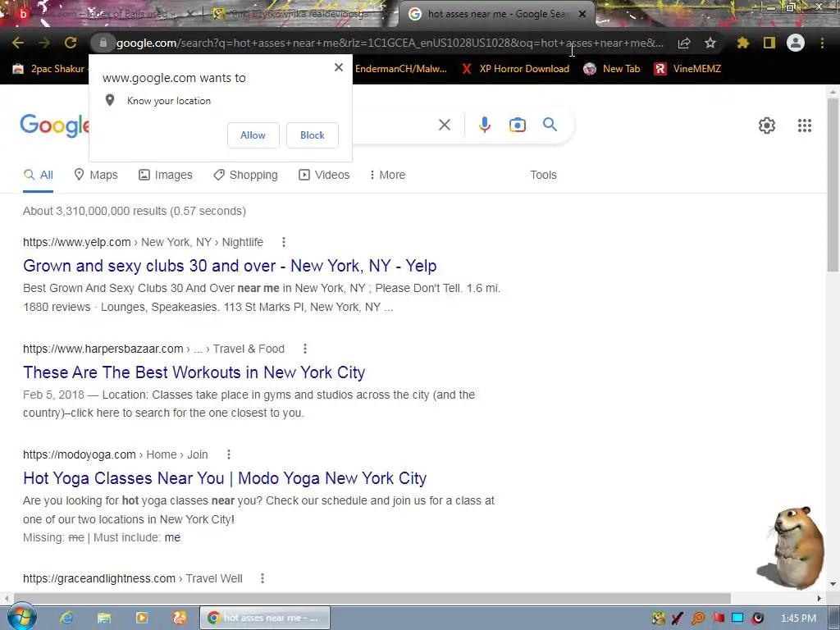This screenshot has width=840, height=630.
Task: Switch to the Shopping results tab
Action: 245,176
